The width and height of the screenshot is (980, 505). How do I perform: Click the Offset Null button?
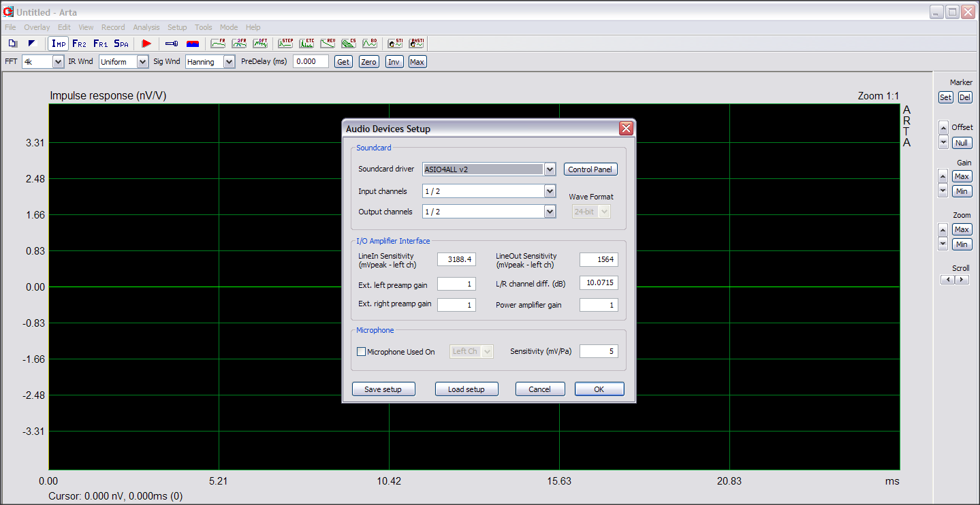coord(962,143)
